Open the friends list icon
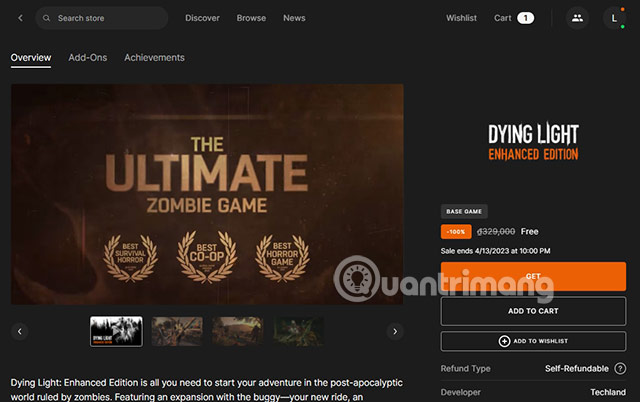640x402 pixels. [577, 18]
